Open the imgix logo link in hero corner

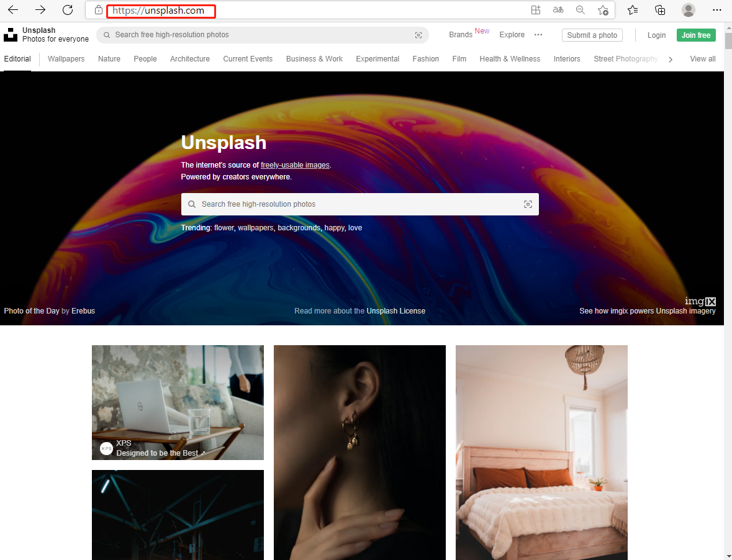(700, 300)
